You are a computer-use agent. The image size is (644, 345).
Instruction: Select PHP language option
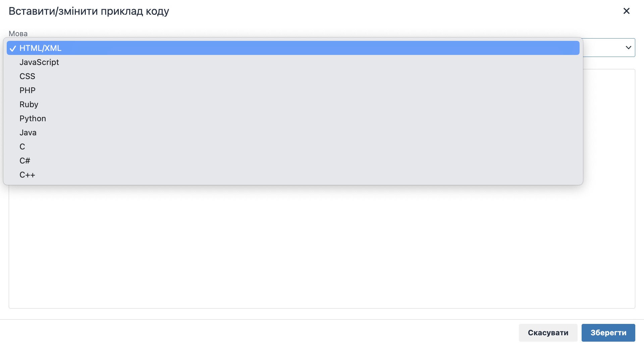28,90
